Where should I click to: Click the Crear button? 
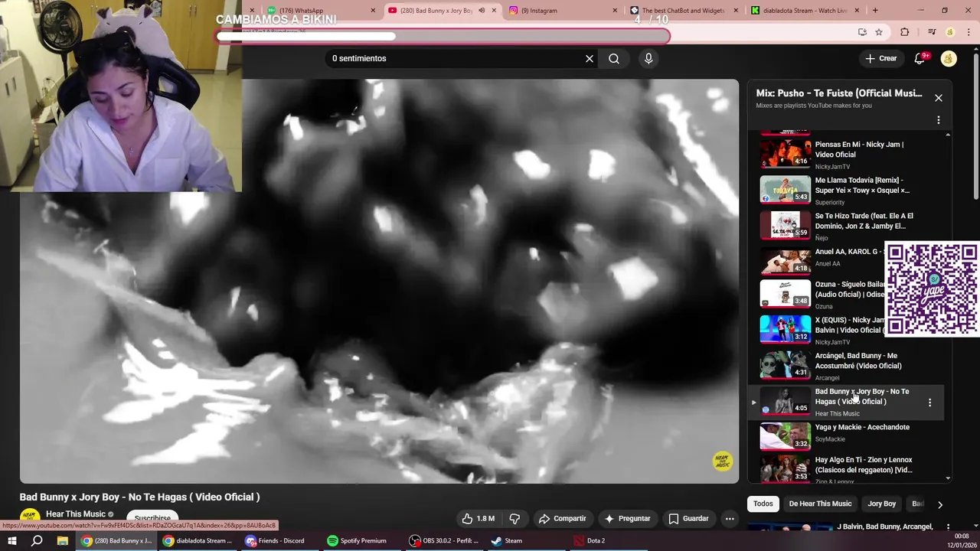(881, 58)
